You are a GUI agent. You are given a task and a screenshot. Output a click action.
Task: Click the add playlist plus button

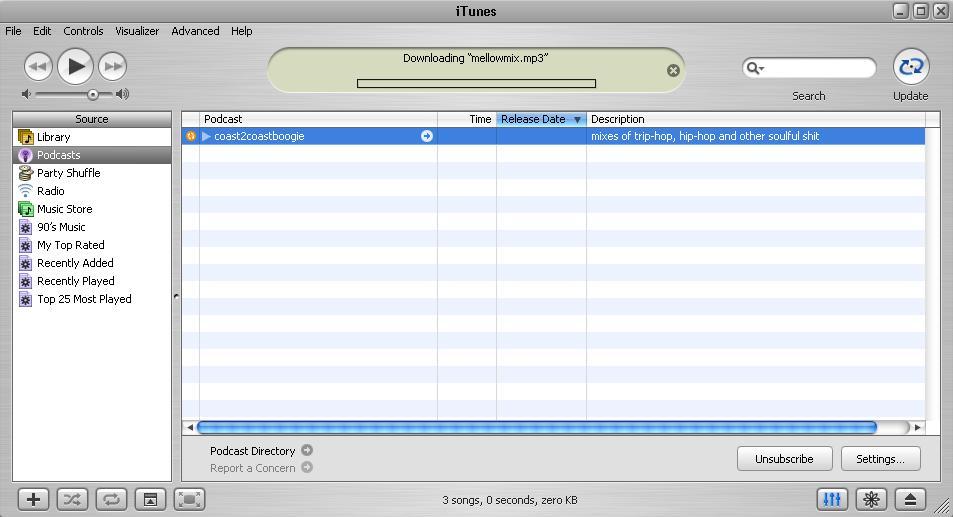tap(33, 499)
